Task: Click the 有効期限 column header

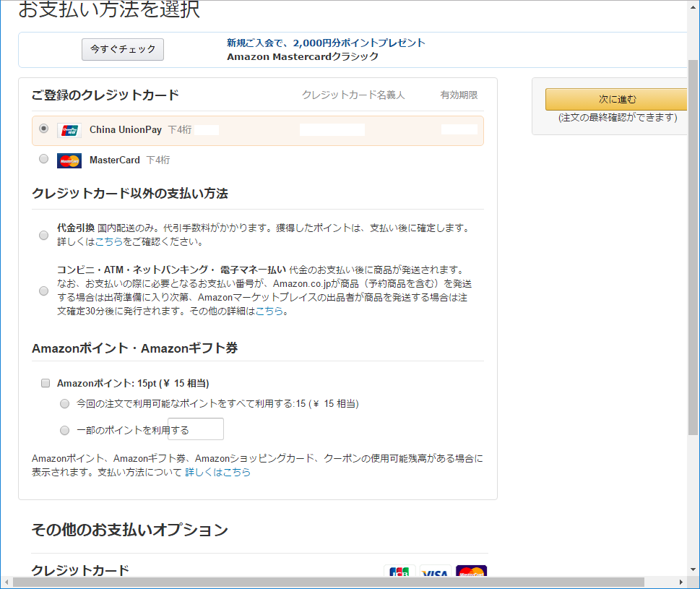Action: pos(459,95)
